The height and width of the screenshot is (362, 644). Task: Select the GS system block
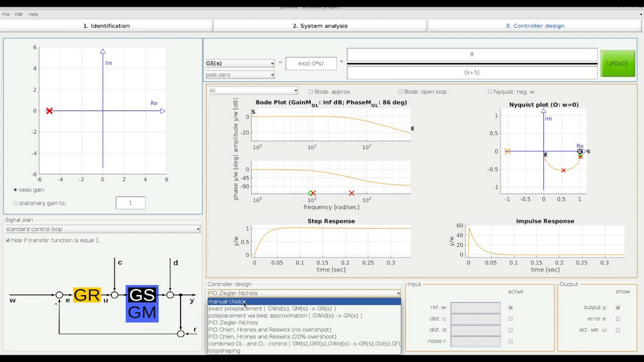(x=142, y=295)
